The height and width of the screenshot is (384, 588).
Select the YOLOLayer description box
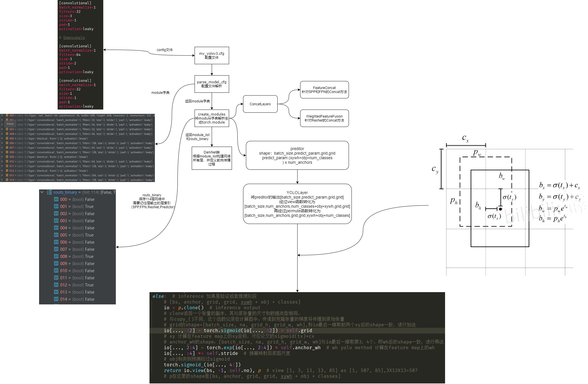point(297,204)
